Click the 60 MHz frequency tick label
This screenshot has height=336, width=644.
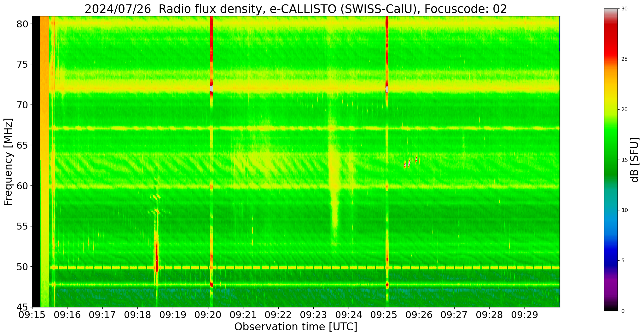[22, 186]
